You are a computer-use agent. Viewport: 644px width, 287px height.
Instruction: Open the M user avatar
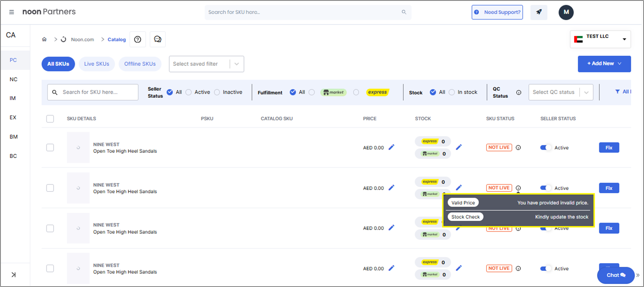[566, 12]
